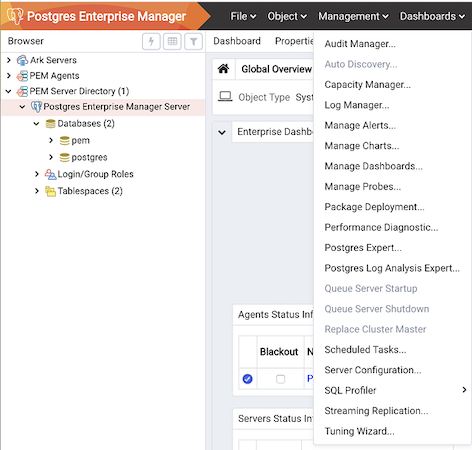The image size is (472, 450).
Task: Click the Login/Group Roles icon
Action: click(50, 174)
